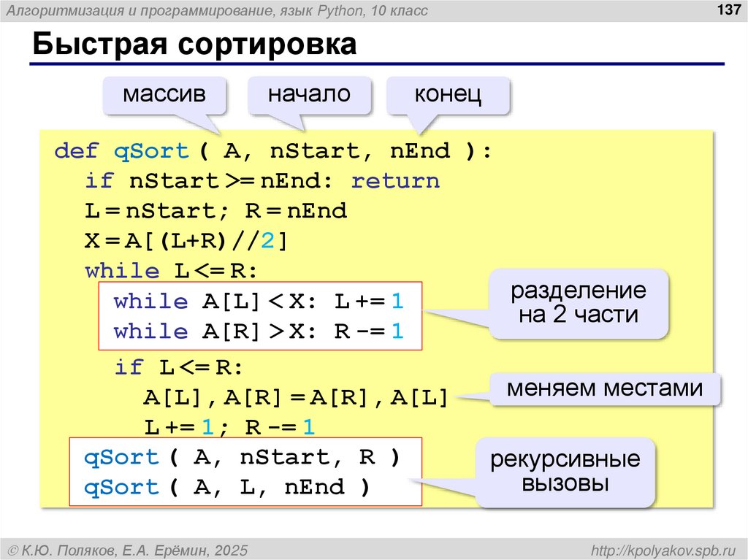The width and height of the screenshot is (748, 560).
Task: Select the массив callout label
Action: pos(166,93)
